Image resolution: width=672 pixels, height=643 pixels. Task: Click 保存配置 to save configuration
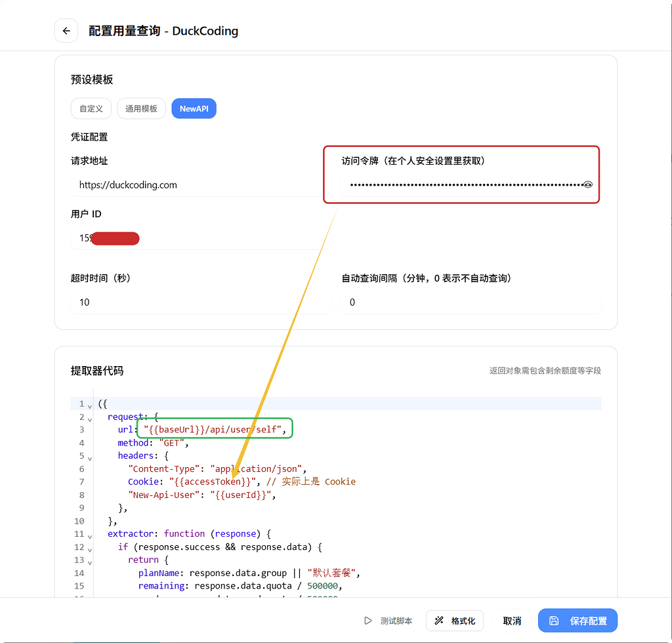click(x=577, y=620)
